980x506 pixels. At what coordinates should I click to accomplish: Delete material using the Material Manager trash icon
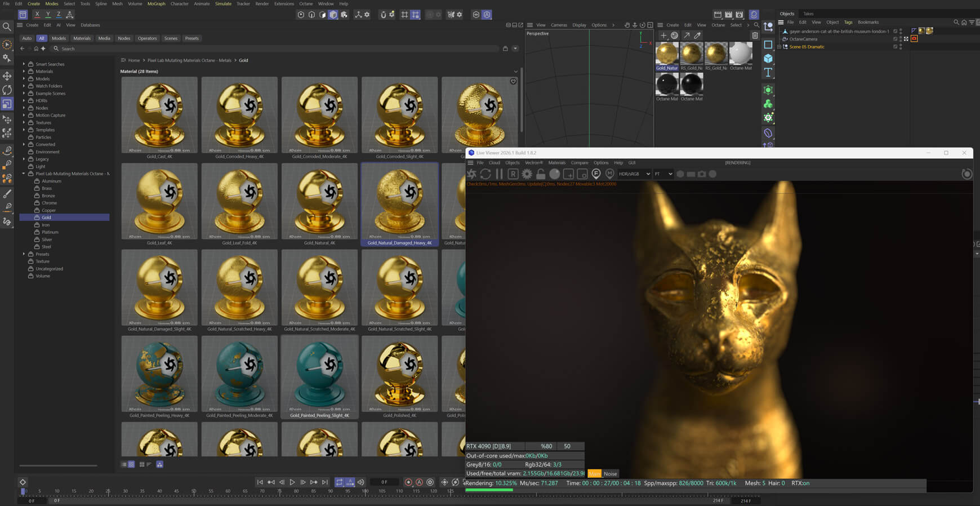(x=755, y=35)
